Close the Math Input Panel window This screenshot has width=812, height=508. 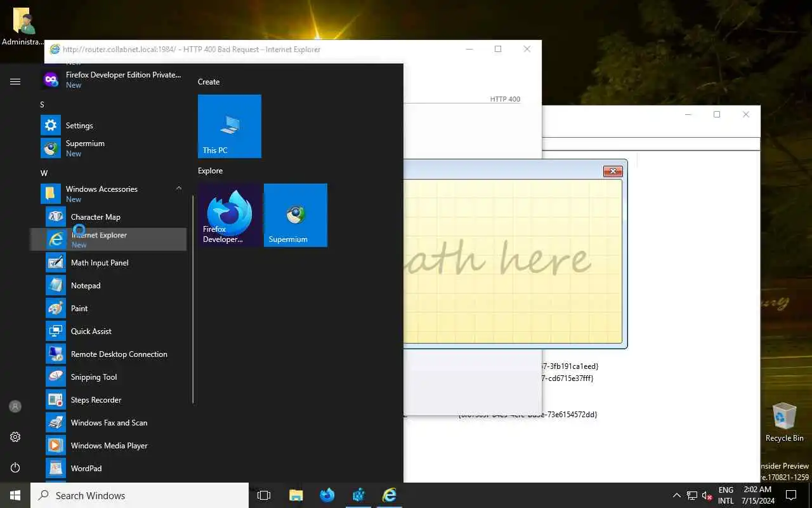[613, 171]
